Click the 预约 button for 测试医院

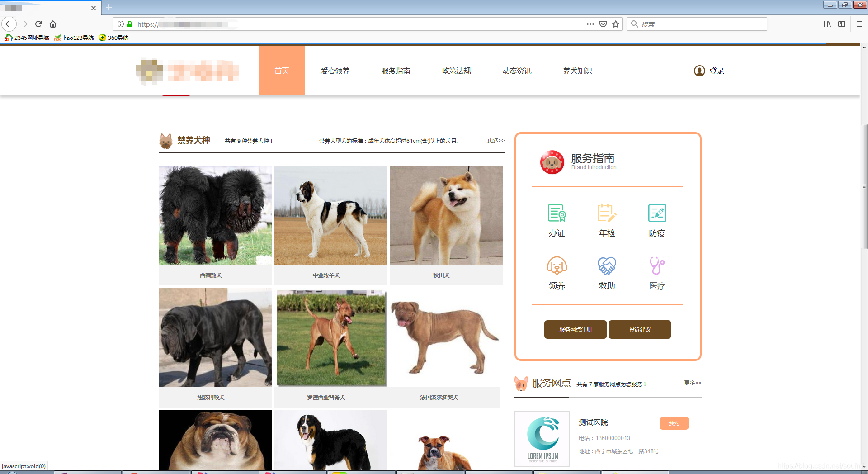coord(674,423)
